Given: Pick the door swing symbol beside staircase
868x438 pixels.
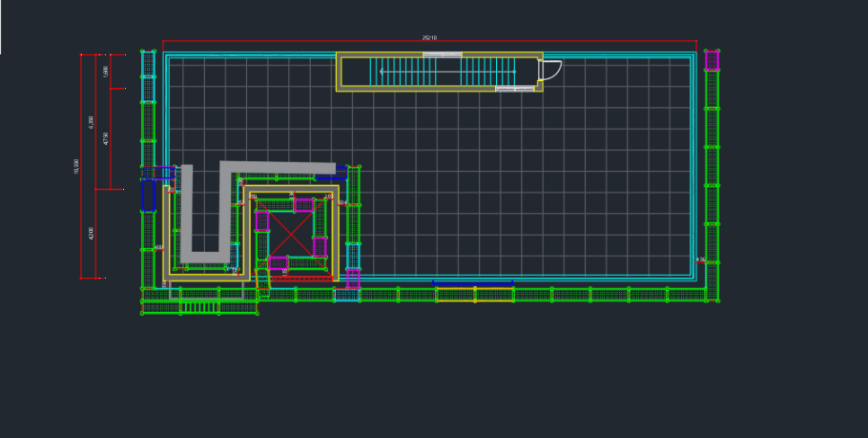Looking at the screenshot, I should [550, 70].
